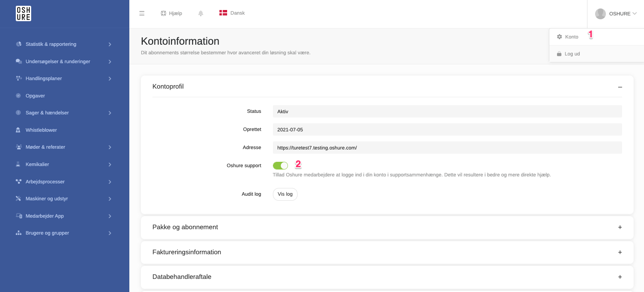Open the Hjælp link
The width and height of the screenshot is (644, 292).
coord(171,13)
